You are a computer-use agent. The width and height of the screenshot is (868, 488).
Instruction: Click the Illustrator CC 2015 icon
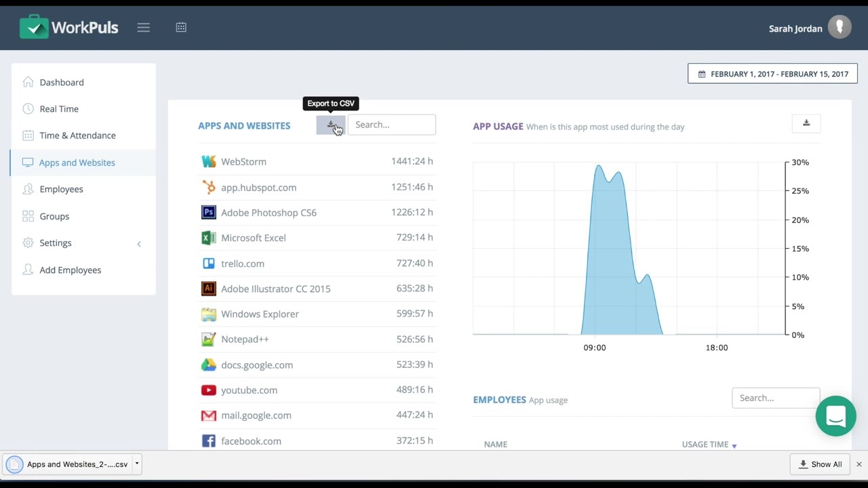click(209, 289)
